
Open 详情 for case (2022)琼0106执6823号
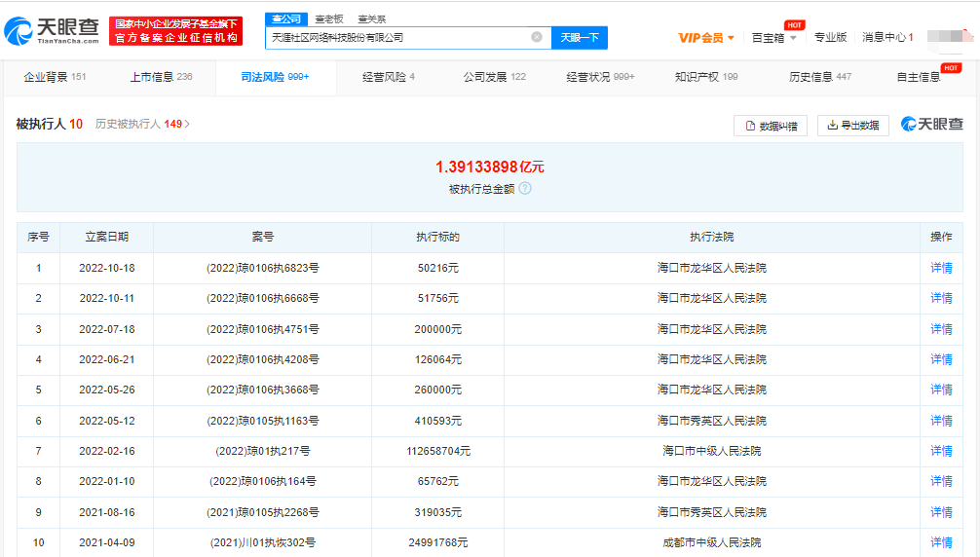point(941,269)
